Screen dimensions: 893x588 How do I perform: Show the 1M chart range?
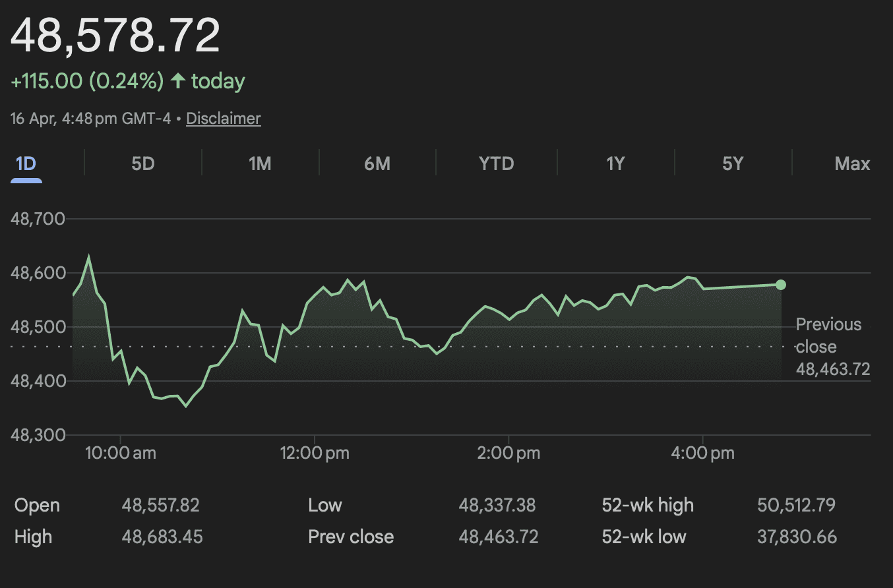pyautogui.click(x=260, y=163)
